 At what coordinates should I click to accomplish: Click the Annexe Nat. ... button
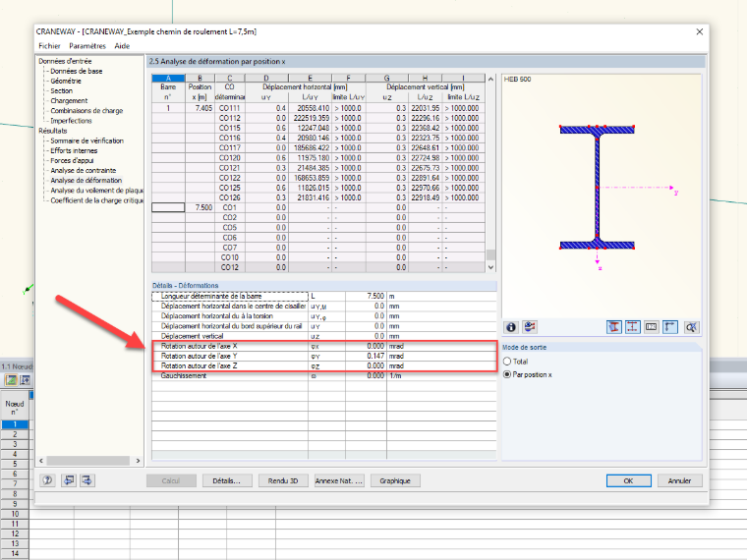tap(339, 481)
